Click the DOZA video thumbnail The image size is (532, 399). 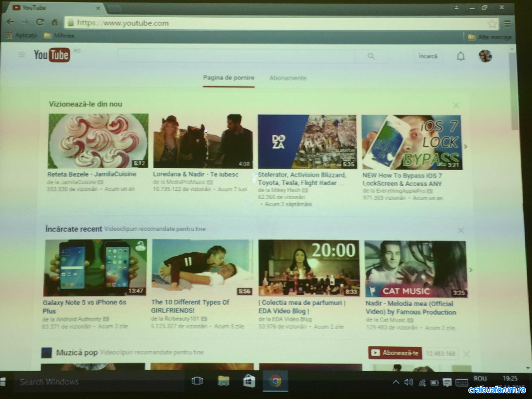tap(307, 142)
